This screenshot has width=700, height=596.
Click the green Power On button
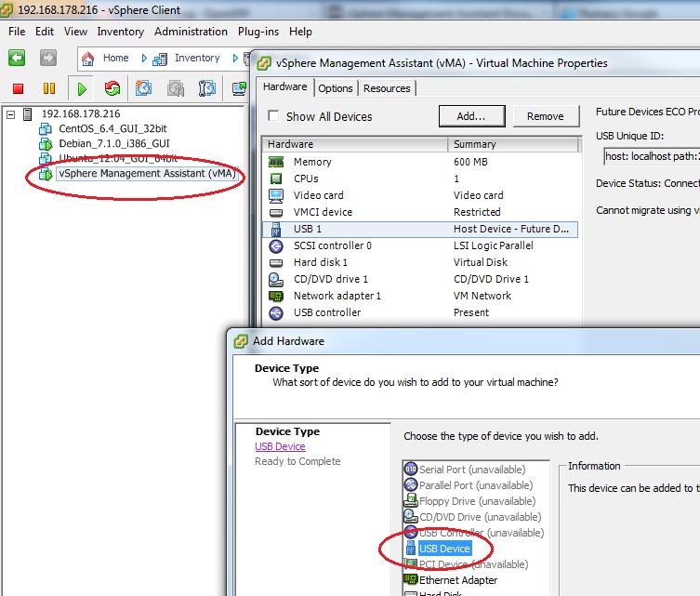(x=82, y=89)
